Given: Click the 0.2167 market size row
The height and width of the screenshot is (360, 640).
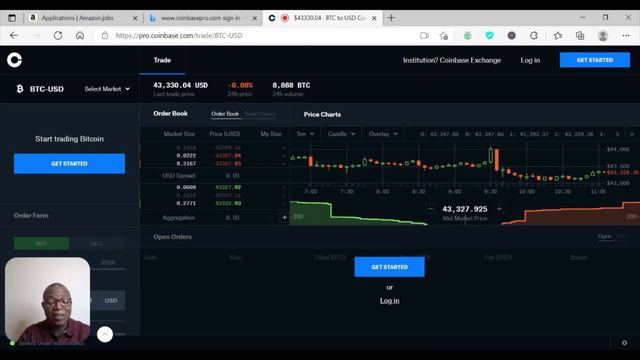Looking at the screenshot, I should (214, 163).
